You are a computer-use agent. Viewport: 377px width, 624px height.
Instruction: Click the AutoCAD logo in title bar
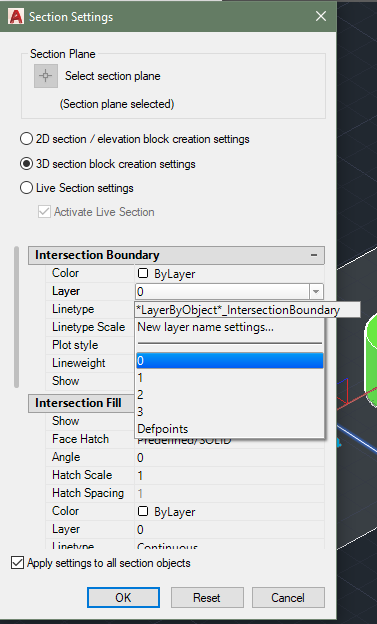pyautogui.click(x=16, y=17)
